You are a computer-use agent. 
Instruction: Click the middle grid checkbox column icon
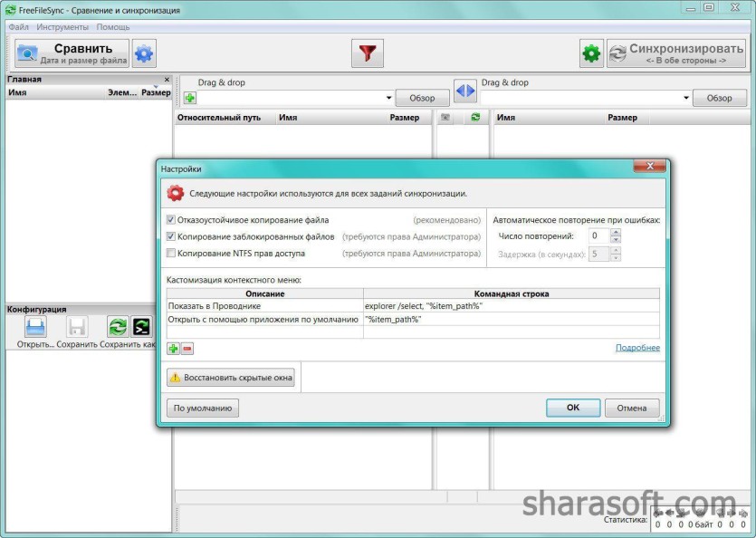[x=445, y=118]
